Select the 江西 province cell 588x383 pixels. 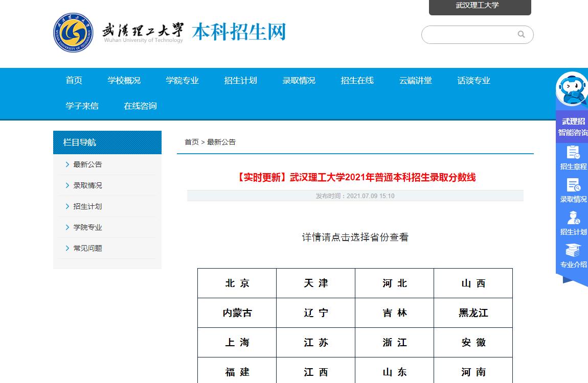click(x=316, y=371)
